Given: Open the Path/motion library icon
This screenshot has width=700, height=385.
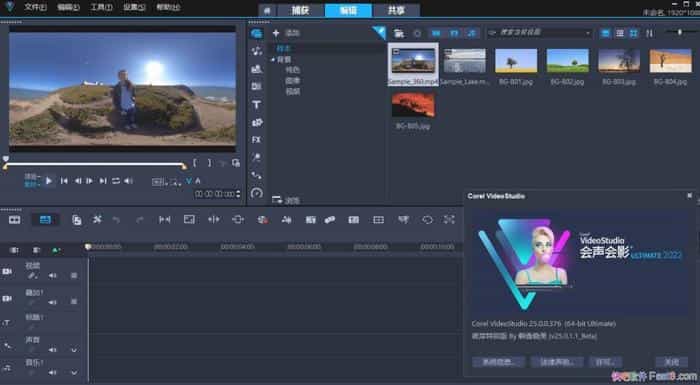Looking at the screenshot, I should (x=256, y=175).
